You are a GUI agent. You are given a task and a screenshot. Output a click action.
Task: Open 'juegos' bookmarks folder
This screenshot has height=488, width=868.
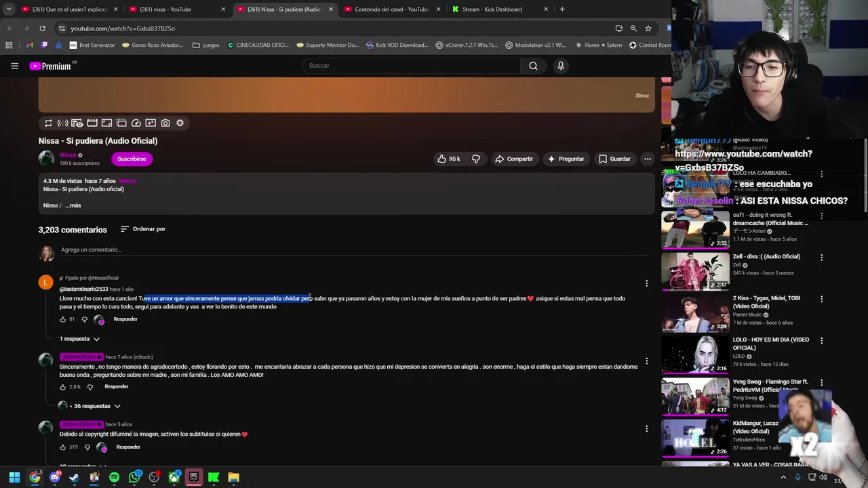206,45
